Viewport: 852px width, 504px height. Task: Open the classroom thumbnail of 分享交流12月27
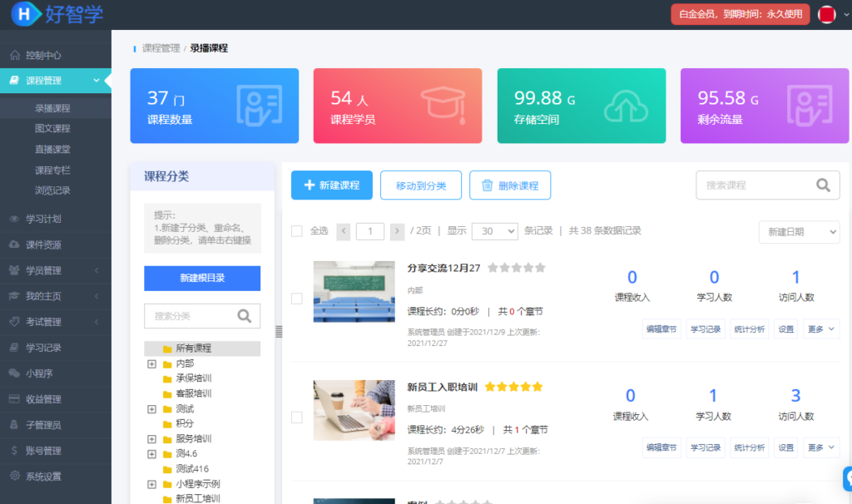click(354, 292)
